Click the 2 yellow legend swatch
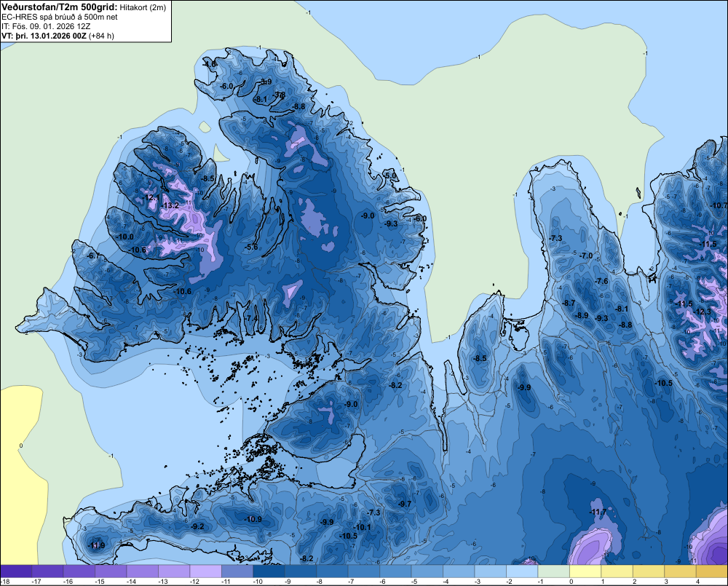Viewport: 728px width, 586px height. tap(648, 571)
